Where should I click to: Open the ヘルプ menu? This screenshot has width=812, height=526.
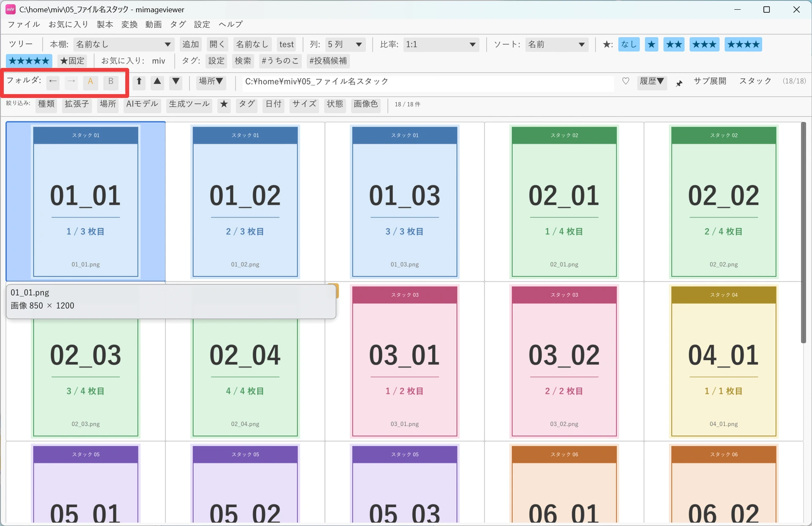[230, 25]
